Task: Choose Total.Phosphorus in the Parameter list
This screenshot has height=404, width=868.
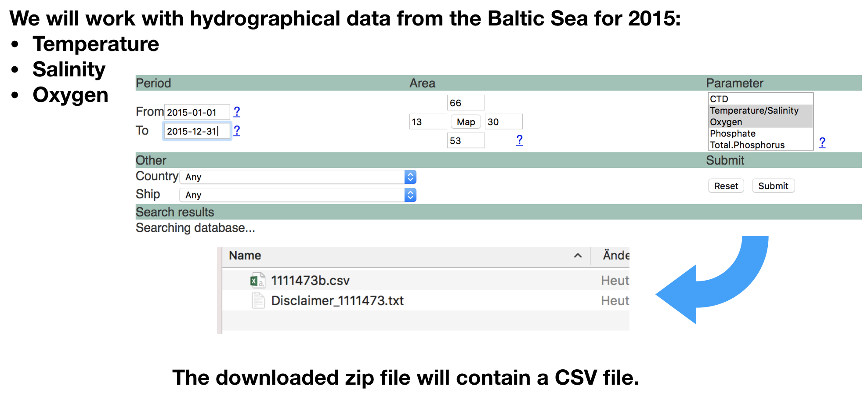Action: click(747, 145)
